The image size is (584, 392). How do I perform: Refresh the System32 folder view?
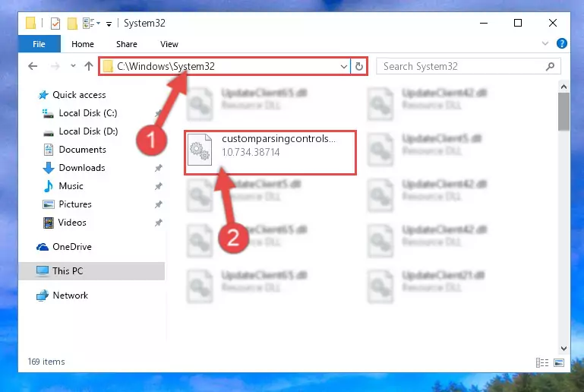[x=359, y=67]
